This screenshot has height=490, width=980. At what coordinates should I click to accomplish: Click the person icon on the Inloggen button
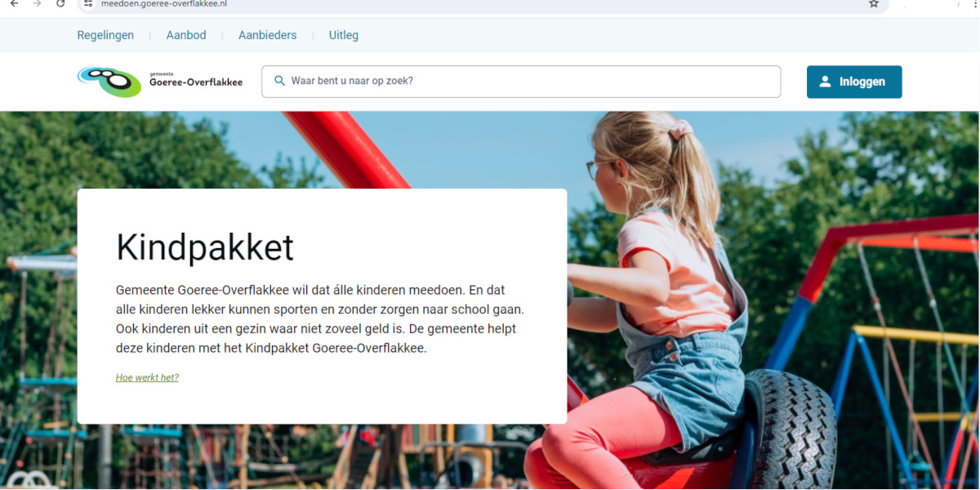point(825,82)
